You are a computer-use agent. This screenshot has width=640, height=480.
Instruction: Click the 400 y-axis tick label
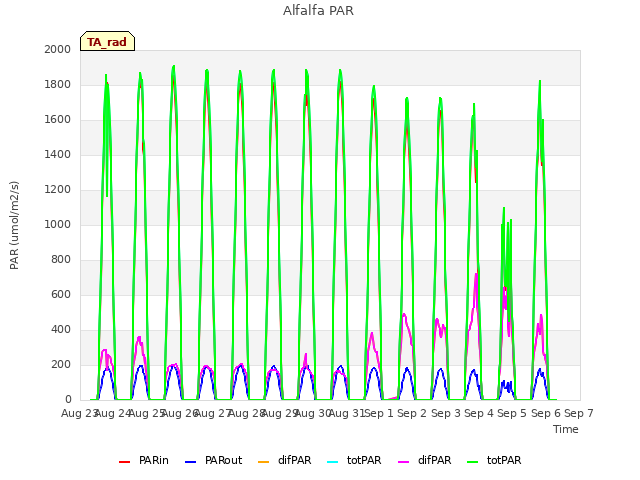coord(61,329)
